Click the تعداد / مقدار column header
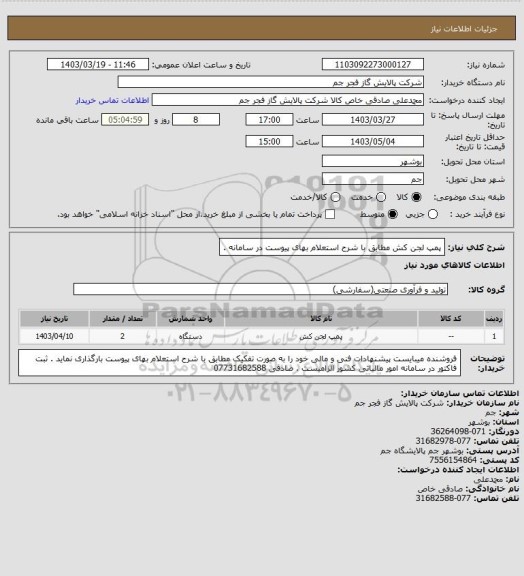This screenshot has width=524, height=576. (x=123, y=318)
